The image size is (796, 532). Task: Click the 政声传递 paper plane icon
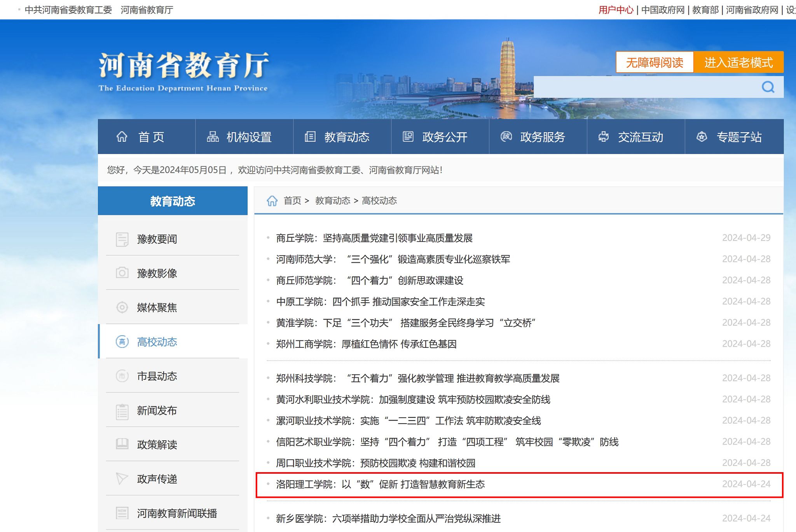pos(122,478)
